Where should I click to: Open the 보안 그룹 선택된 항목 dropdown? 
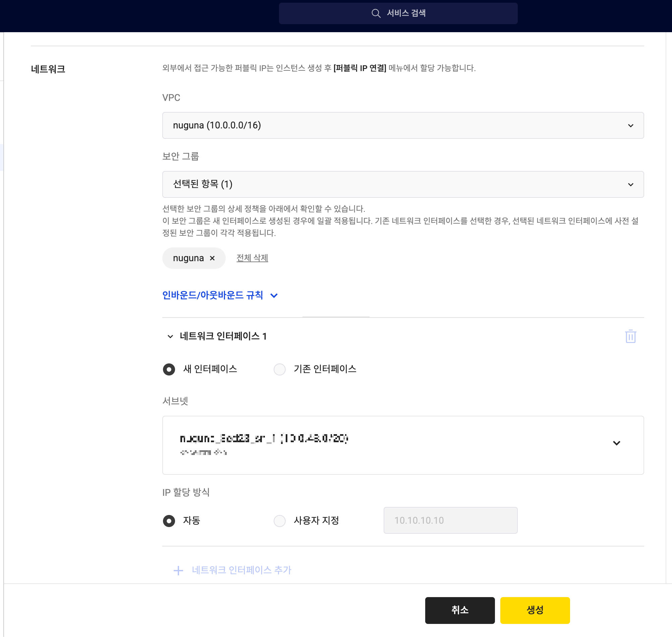tap(374, 184)
